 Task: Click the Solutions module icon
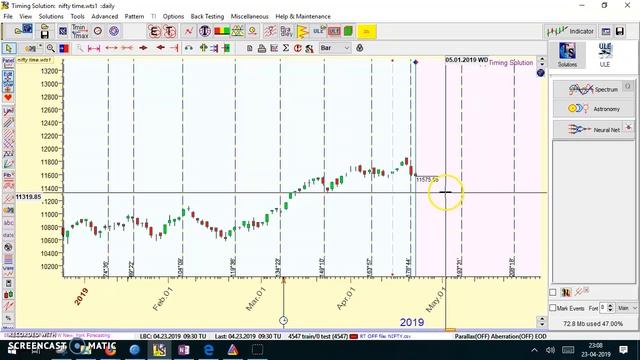tap(567, 55)
